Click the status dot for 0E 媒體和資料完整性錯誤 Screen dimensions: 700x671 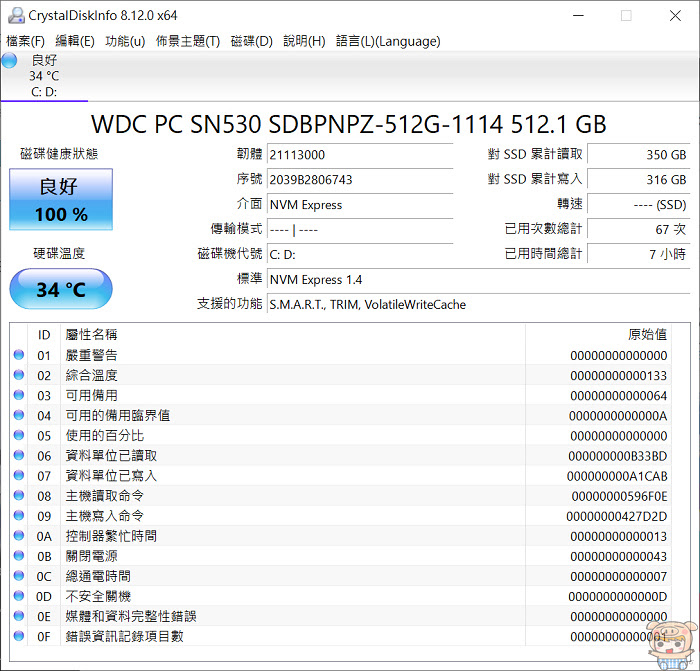[x=19, y=616]
